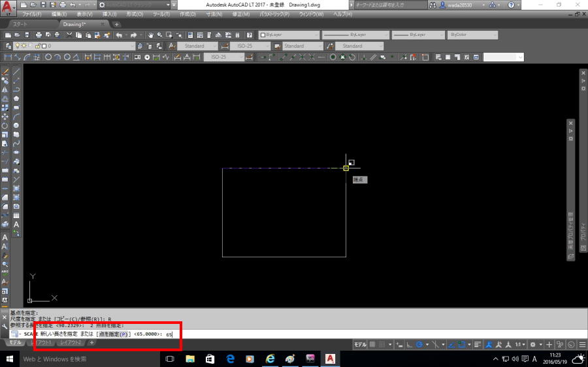The image size is (588, 367).
Task: Toggle object snap tracking in status bar
Action: 451,344
